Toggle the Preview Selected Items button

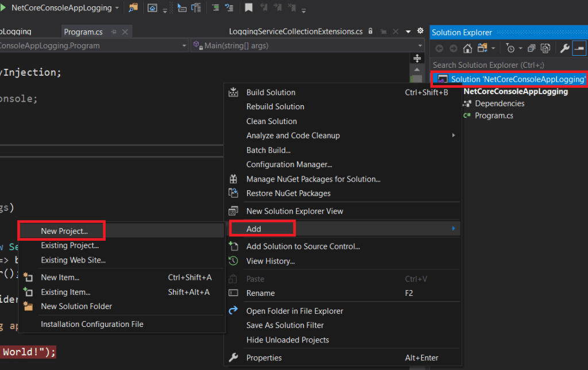point(579,48)
